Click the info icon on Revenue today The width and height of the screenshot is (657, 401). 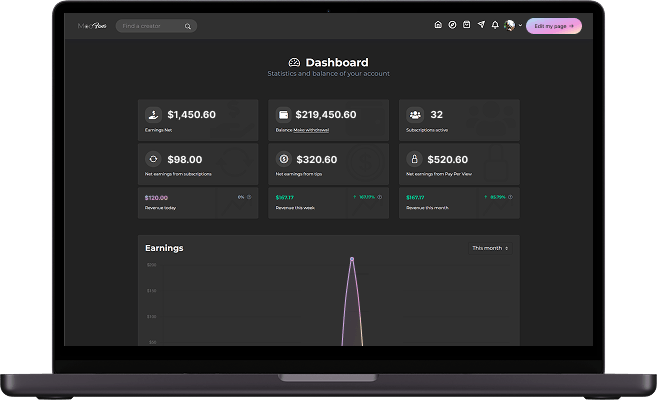point(249,197)
